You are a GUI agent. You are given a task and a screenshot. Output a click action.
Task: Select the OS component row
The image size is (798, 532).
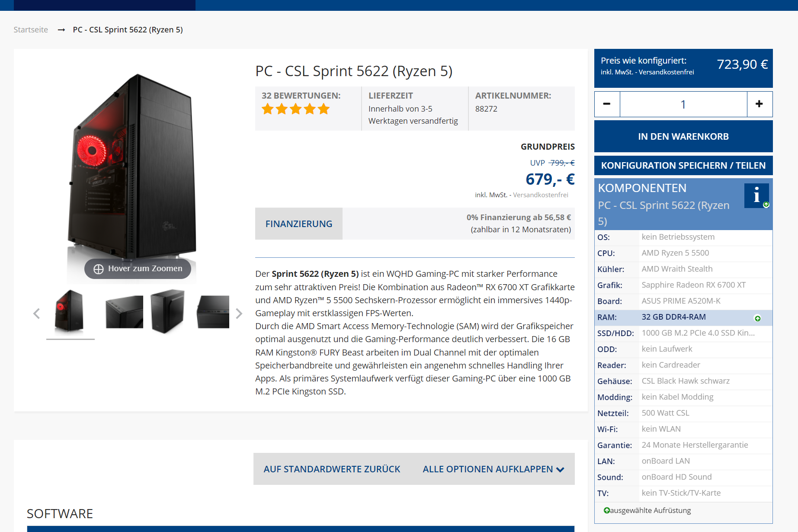coord(683,237)
